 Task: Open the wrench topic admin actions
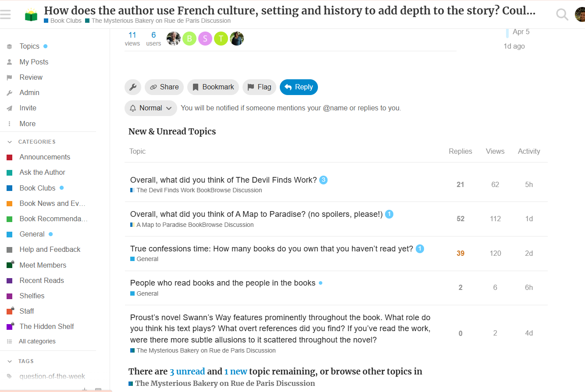coord(133,87)
